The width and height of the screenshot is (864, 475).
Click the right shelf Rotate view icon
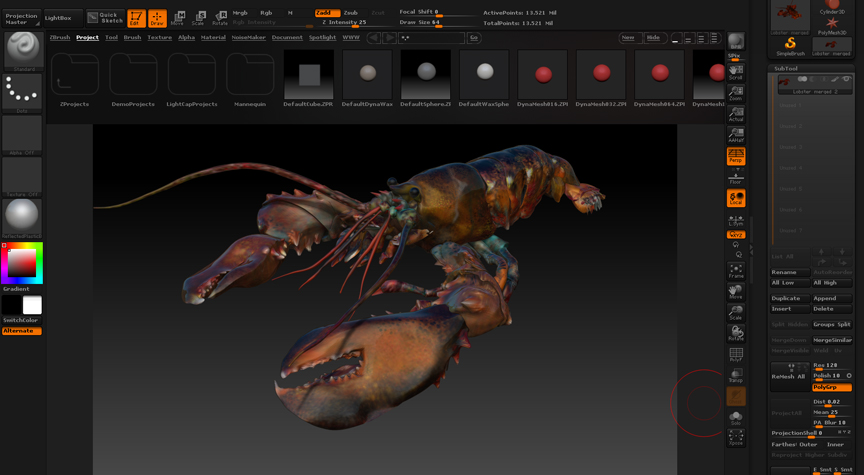click(x=736, y=333)
